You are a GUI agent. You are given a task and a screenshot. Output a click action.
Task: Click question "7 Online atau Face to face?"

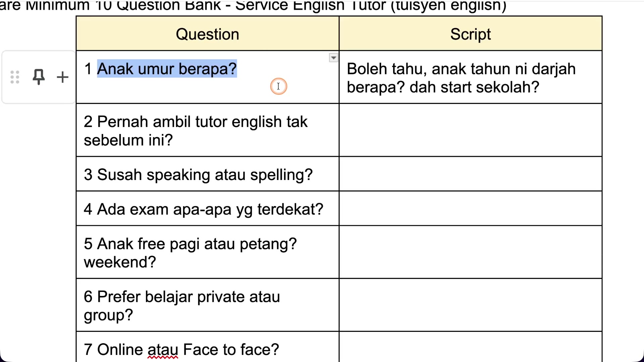click(x=181, y=350)
